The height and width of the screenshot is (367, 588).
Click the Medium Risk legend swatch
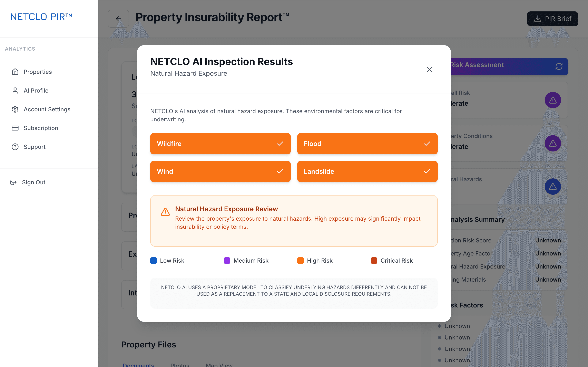(x=227, y=260)
